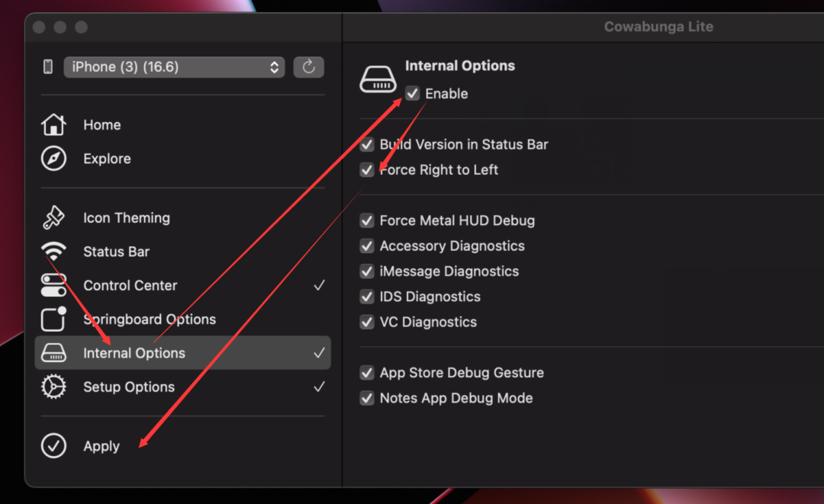The image size is (824, 504).
Task: Click the Springboard Options icon
Action: (53, 319)
